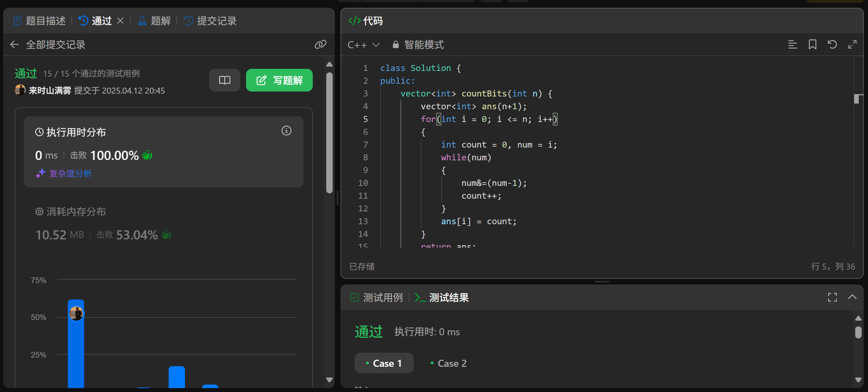Collapse the test result panel chevron
The image size is (868, 392).
(852, 297)
